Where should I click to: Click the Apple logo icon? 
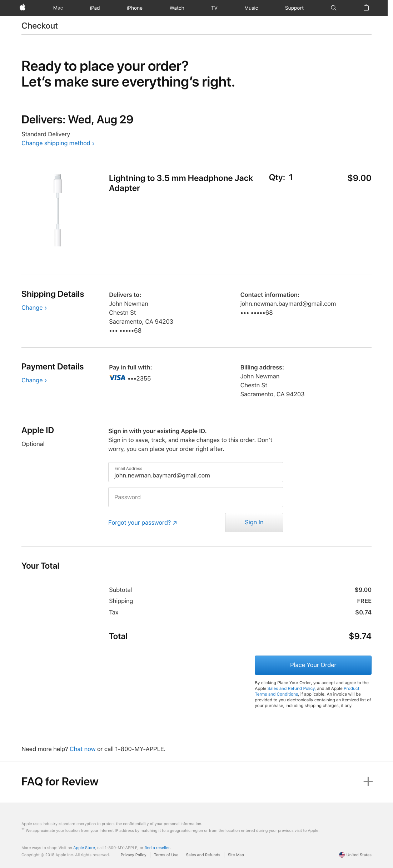click(23, 8)
